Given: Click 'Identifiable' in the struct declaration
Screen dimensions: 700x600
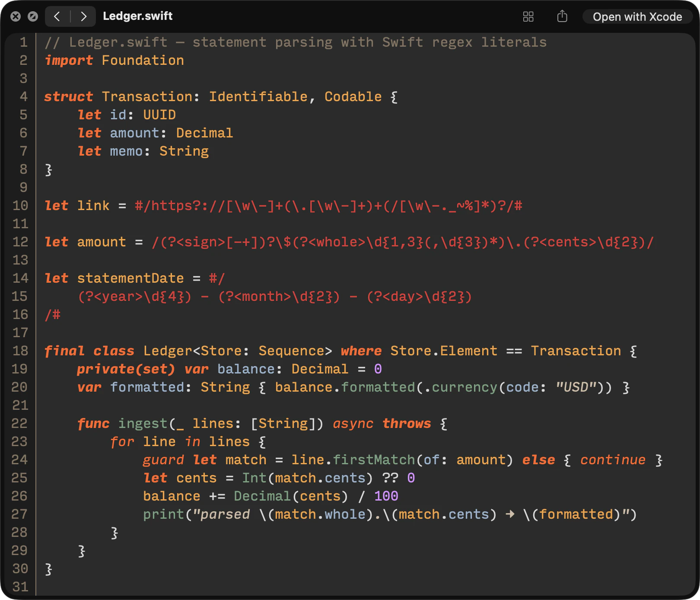Looking at the screenshot, I should (258, 97).
